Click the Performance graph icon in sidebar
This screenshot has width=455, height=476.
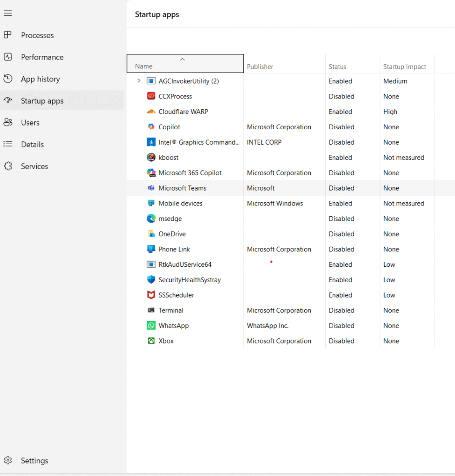tap(8, 57)
